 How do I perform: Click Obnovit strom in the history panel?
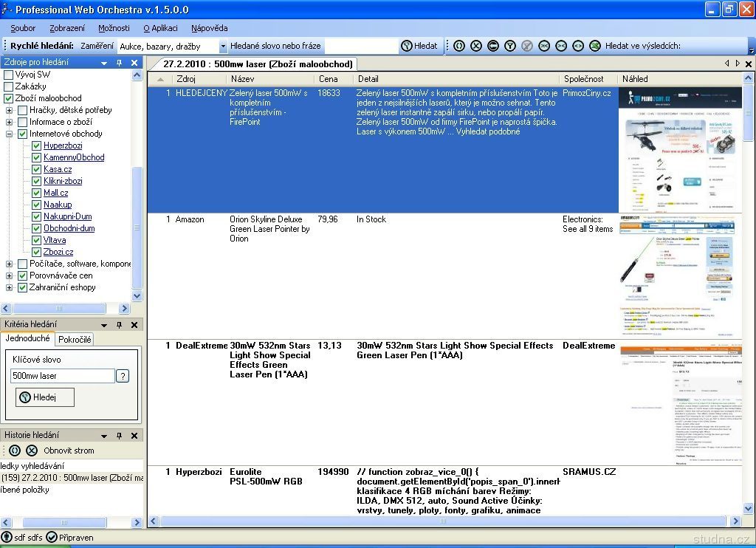(69, 451)
